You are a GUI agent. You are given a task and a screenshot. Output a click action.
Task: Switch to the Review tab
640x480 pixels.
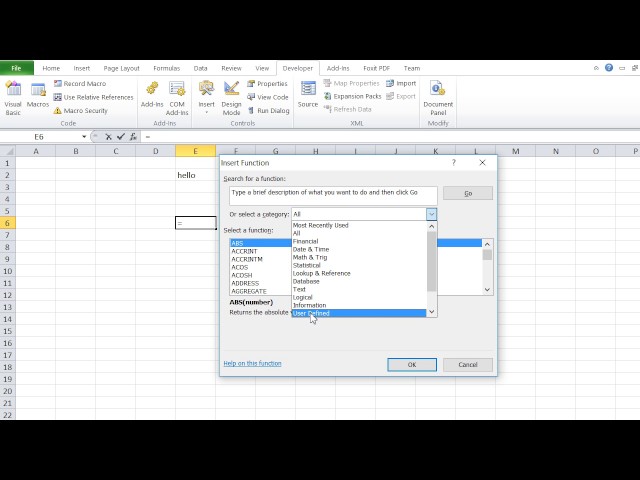[x=231, y=68]
